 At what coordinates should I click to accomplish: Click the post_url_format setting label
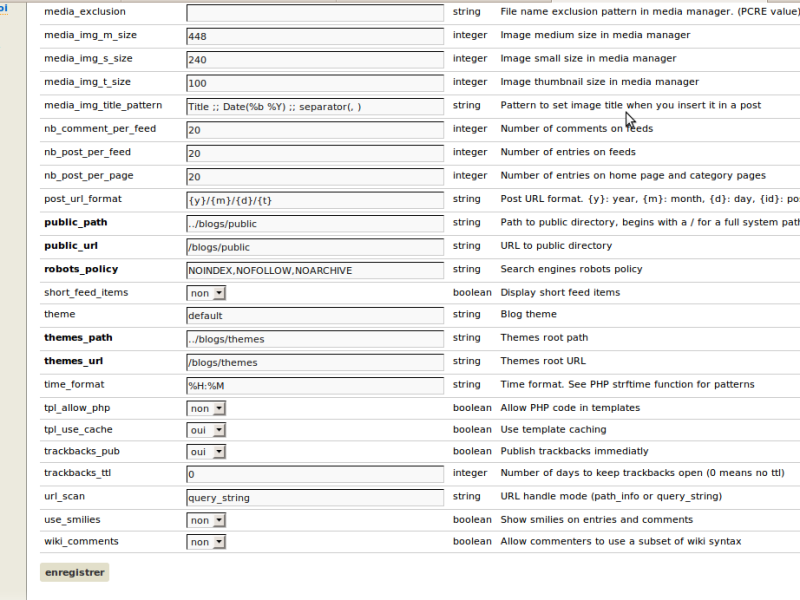coord(83,199)
